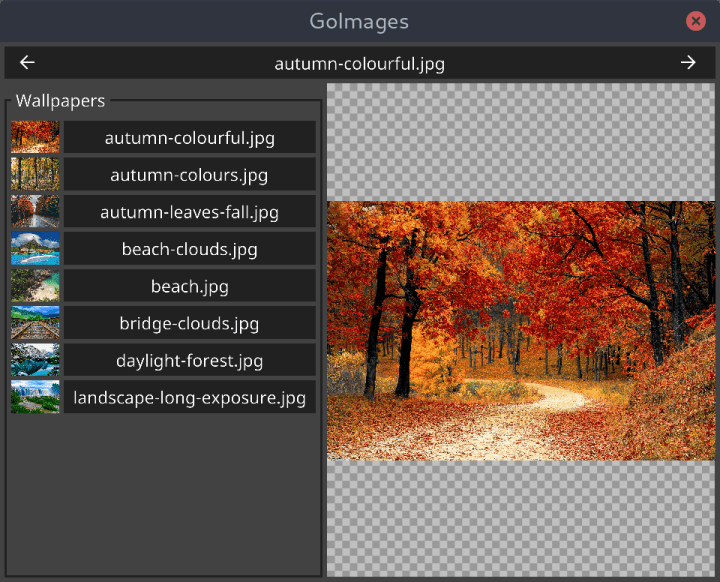
Task: Pick bridge-clouds.jpg from the list
Action: [189, 323]
